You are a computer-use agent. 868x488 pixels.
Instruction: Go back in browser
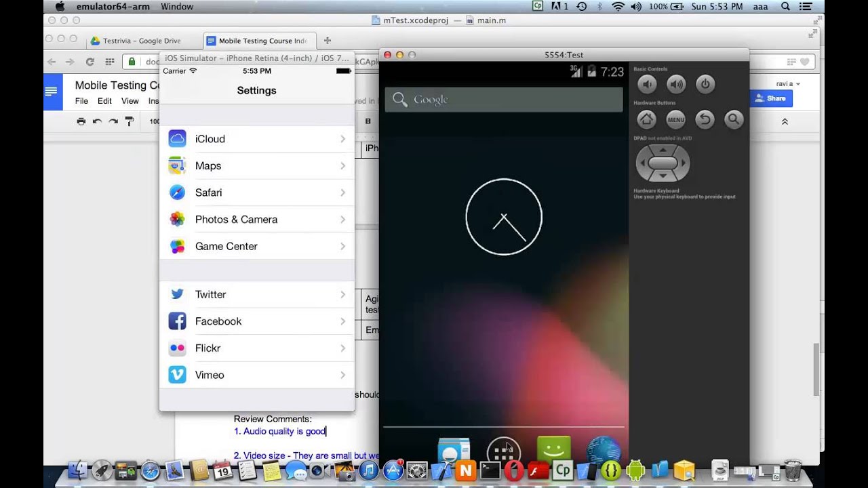coord(52,62)
